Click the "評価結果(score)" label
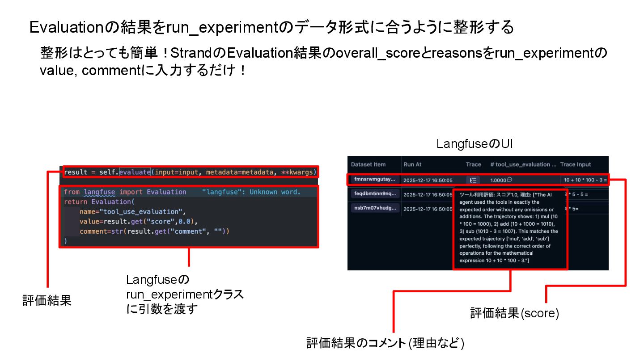The image size is (644, 362). click(x=515, y=313)
